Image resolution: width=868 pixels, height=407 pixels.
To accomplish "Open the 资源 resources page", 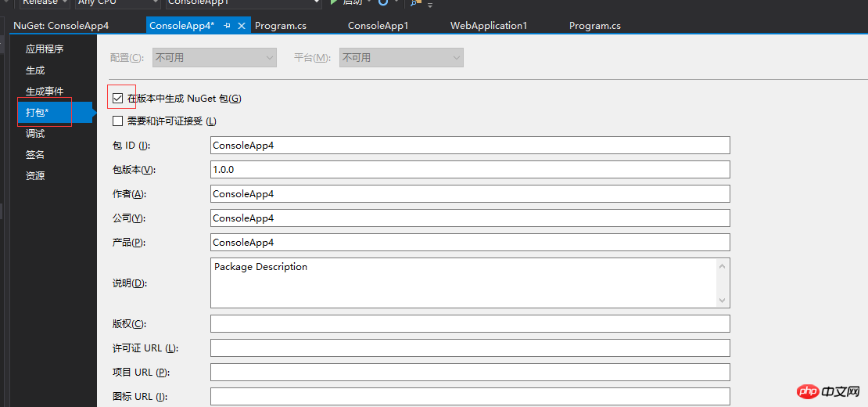I will tap(35, 175).
